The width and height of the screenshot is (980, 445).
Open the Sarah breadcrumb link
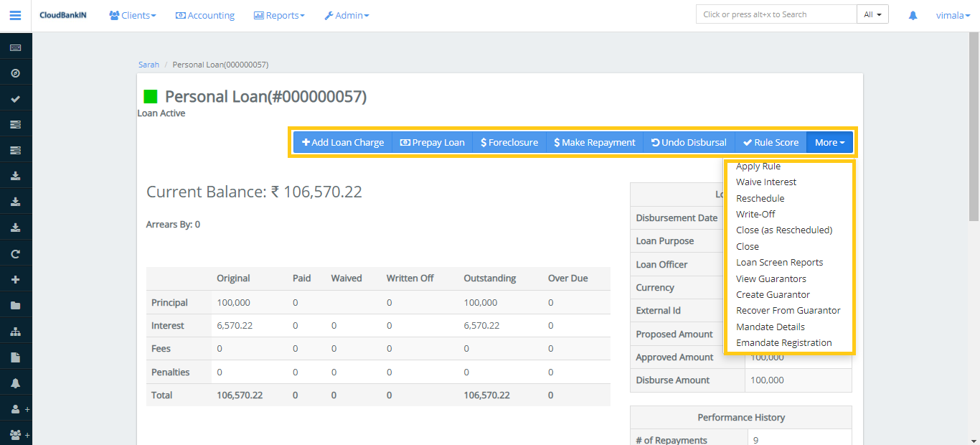(149, 64)
